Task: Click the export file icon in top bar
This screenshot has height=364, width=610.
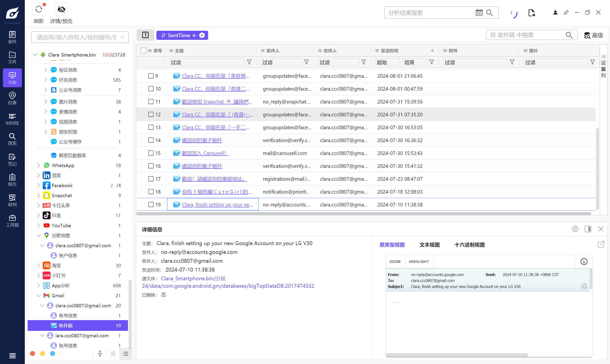Action: pyautogui.click(x=531, y=13)
